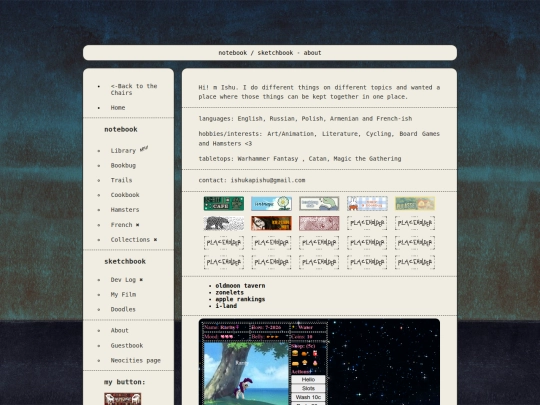Buy the pink cupcake shop item
540x405 pixels.
click(x=315, y=363)
